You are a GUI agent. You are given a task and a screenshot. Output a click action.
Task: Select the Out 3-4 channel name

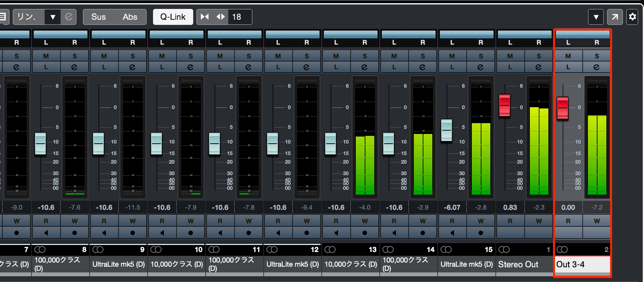coord(582,264)
